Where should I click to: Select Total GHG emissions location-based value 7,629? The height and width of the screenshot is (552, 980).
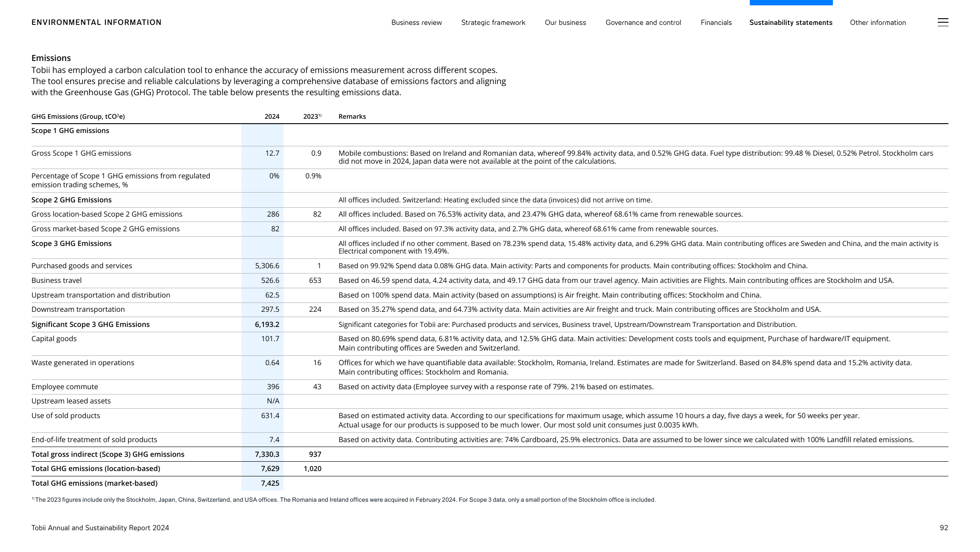(x=270, y=469)
